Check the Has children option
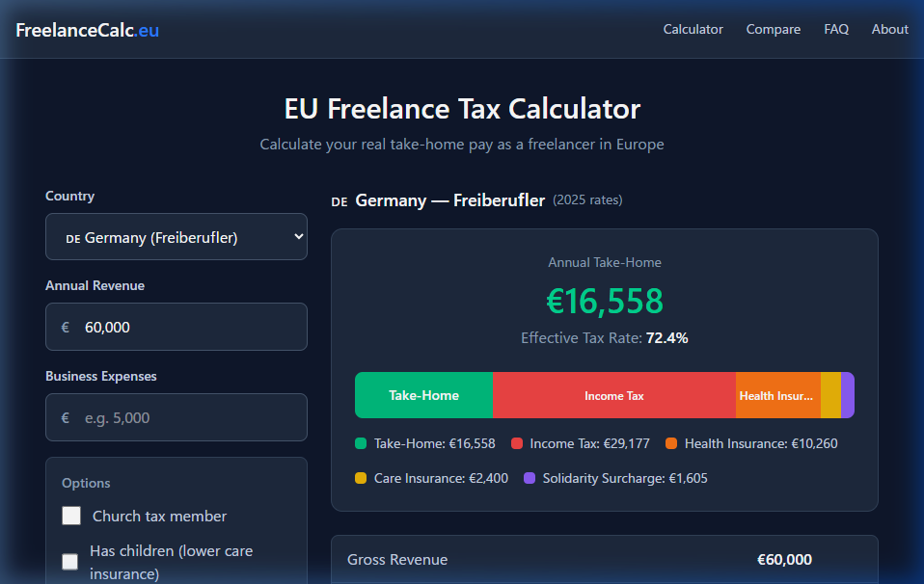Viewport: 924px width, 584px height. [71, 562]
